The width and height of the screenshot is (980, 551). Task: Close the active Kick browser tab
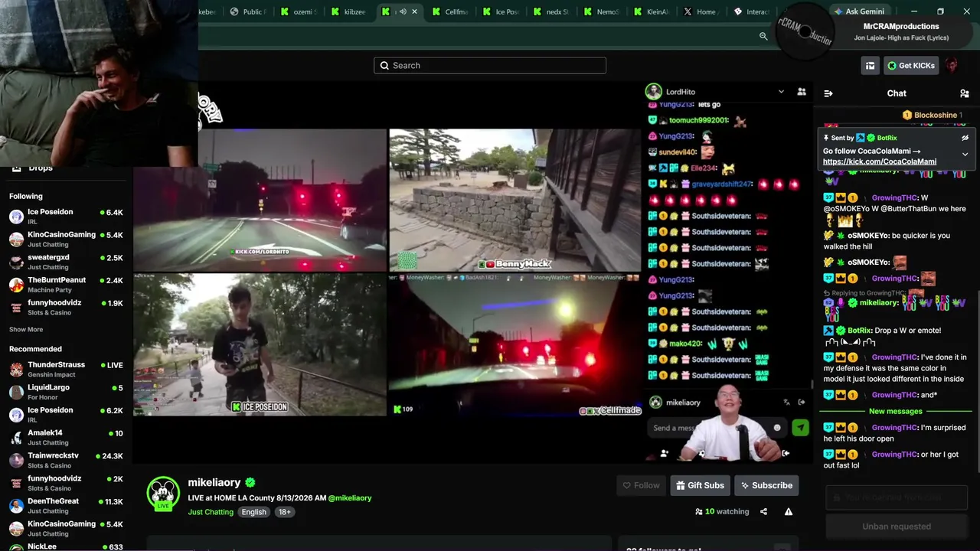pos(415,11)
